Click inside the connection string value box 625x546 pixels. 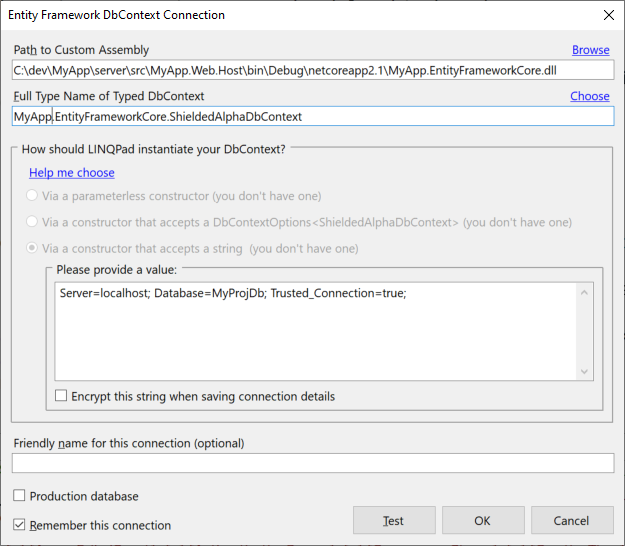tap(315, 331)
